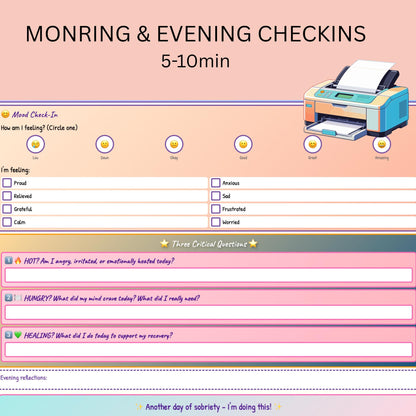
Task: Select the Good mood emoji circle
Action: point(243,144)
